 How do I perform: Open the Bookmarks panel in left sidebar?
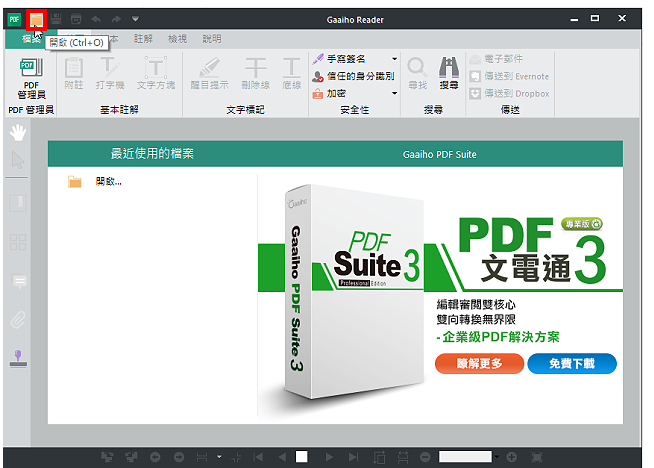(18, 203)
